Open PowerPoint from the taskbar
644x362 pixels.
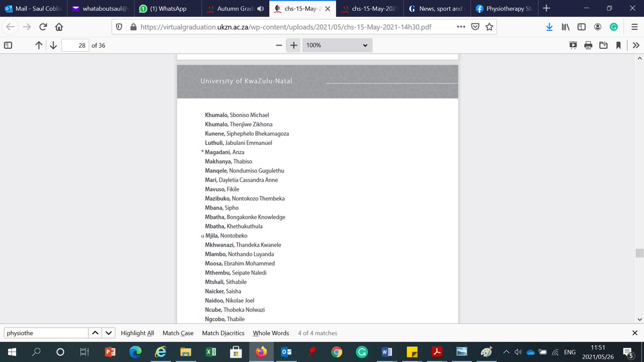coord(110,352)
